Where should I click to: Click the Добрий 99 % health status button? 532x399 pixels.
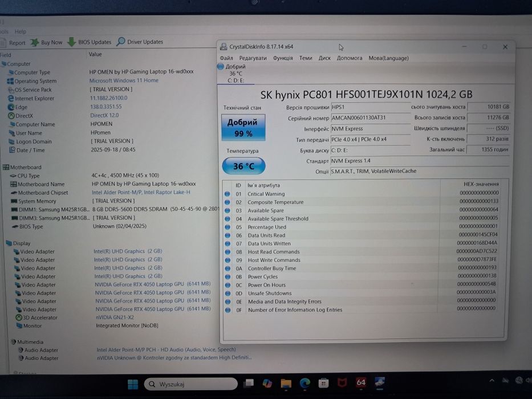point(243,127)
